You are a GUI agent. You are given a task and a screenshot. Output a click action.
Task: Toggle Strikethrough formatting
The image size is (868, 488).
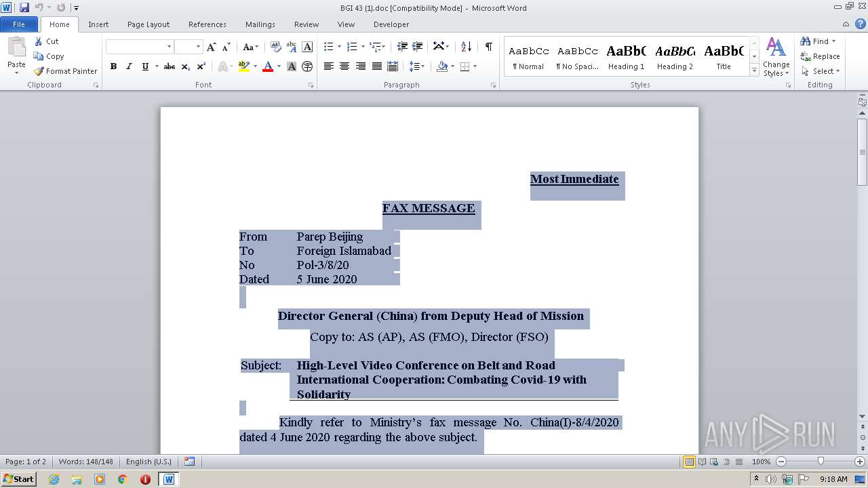point(170,66)
